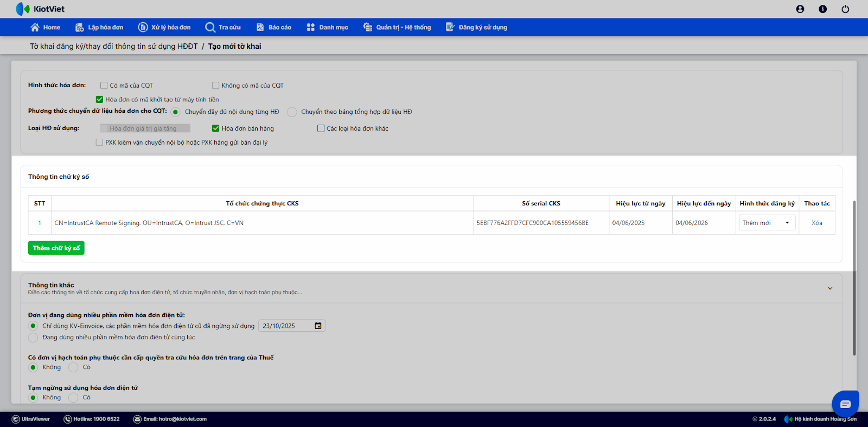
Task: Click the Đăng ký sử dụng icon
Action: [x=450, y=27]
